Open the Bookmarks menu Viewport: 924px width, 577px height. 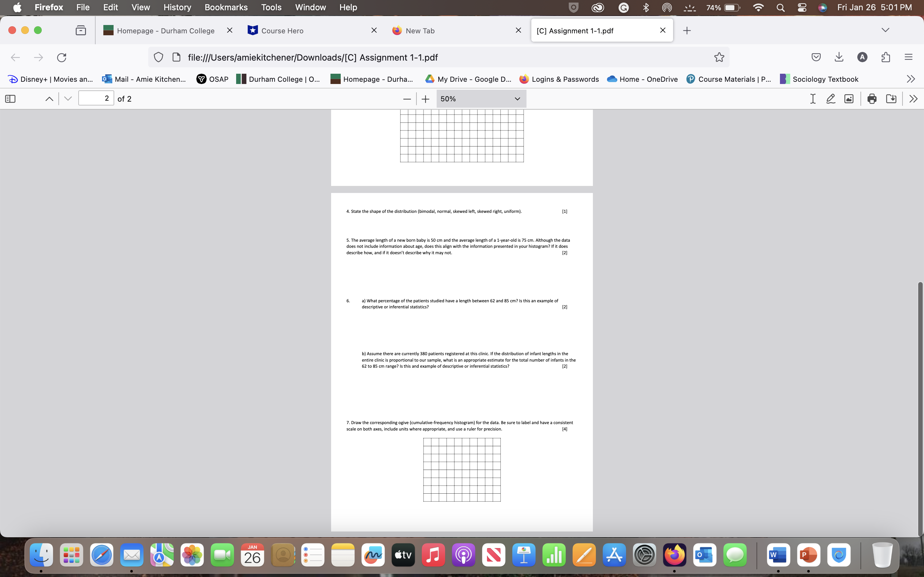pyautogui.click(x=226, y=7)
